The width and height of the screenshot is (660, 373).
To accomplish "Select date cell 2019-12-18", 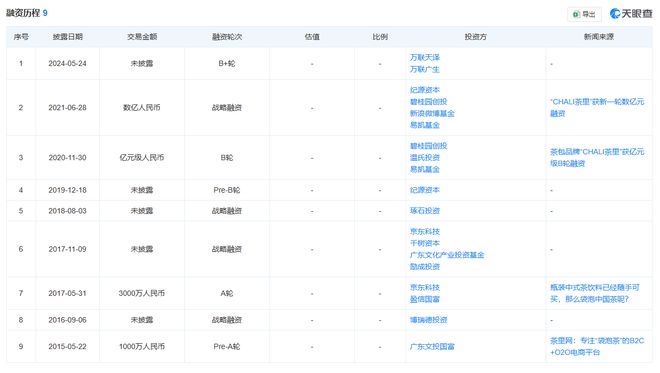I will [67, 190].
